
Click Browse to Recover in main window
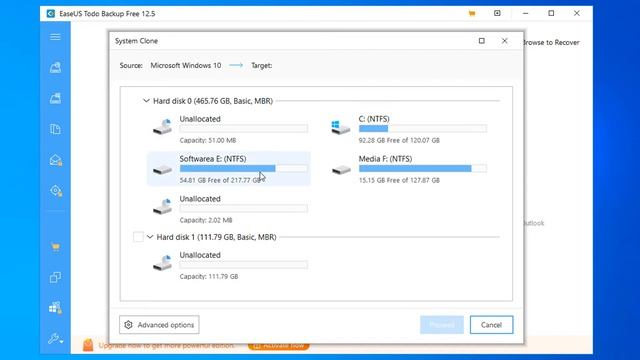tap(551, 42)
